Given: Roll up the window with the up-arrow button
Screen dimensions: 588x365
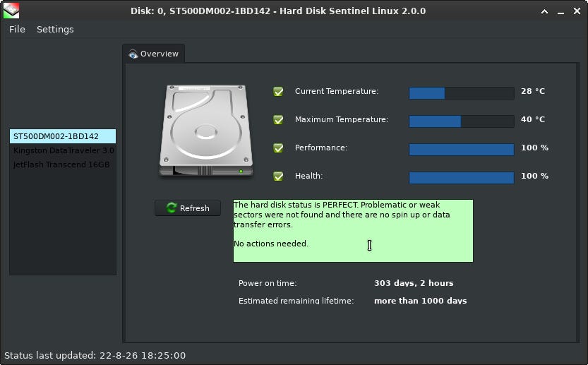Looking at the screenshot, I should tap(544, 11).
